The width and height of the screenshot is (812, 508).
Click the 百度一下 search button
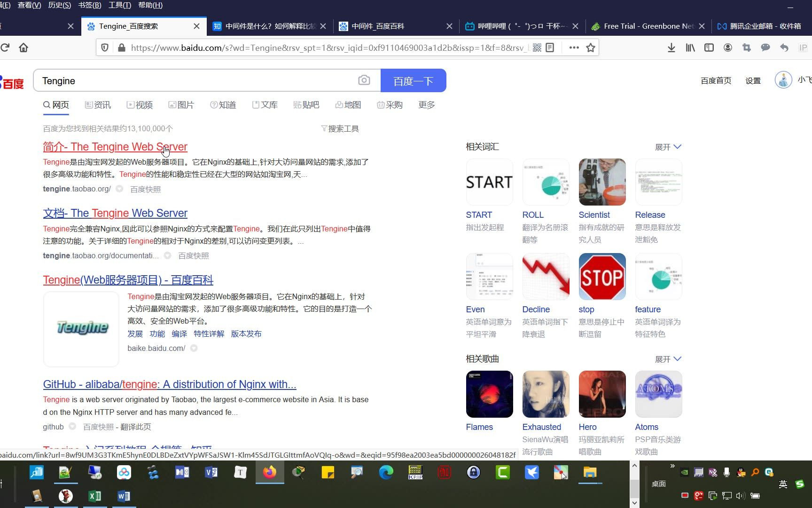(414, 80)
